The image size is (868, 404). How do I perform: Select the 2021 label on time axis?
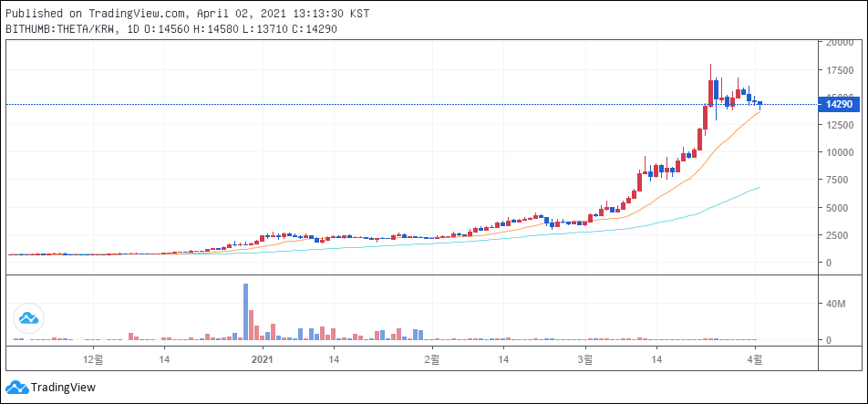263,360
